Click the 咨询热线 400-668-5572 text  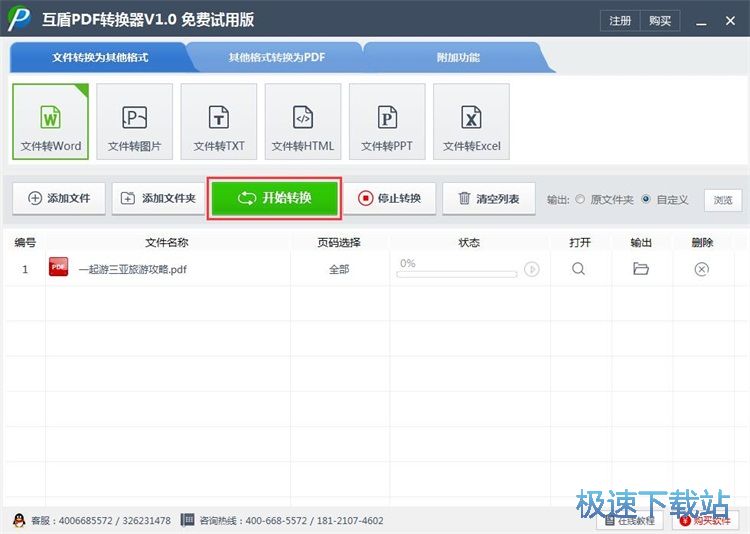click(x=292, y=521)
